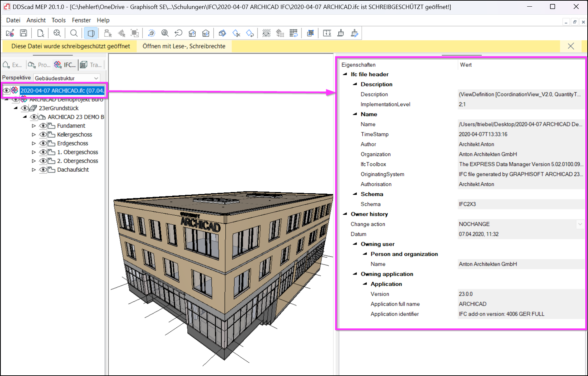Hide the Fundament storey via its eye
The height and width of the screenshot is (376, 588).
pos(43,126)
